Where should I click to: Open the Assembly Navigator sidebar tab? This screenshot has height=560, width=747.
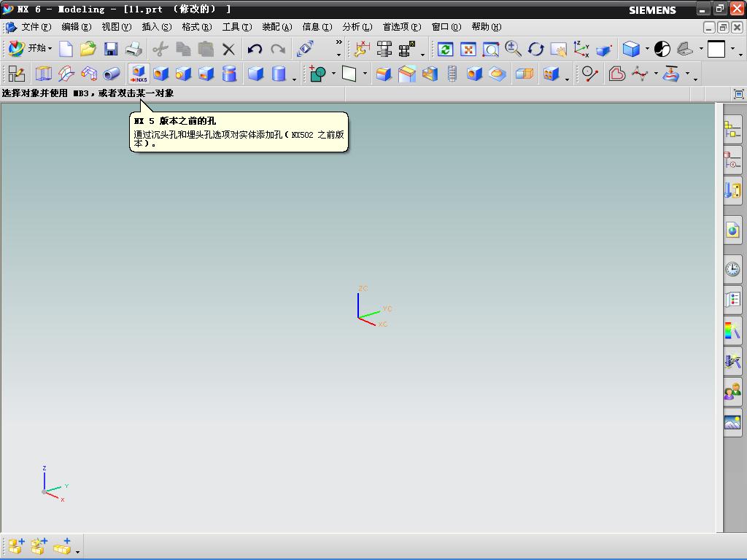point(732,129)
